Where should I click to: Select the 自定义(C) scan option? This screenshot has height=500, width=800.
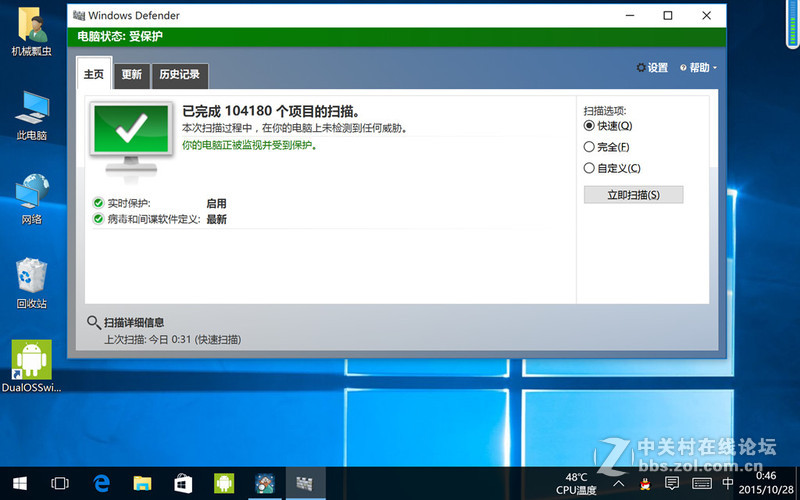click(612, 168)
